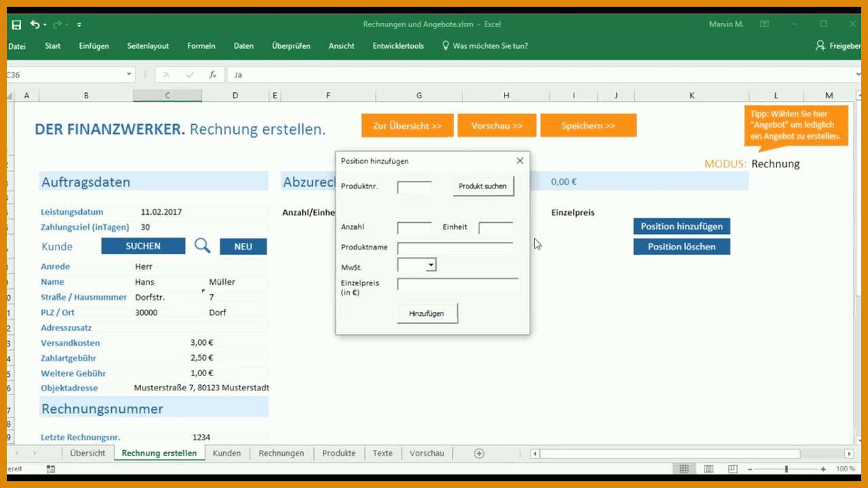
Task: Click the Einzelpreis input field
Action: coord(458,285)
